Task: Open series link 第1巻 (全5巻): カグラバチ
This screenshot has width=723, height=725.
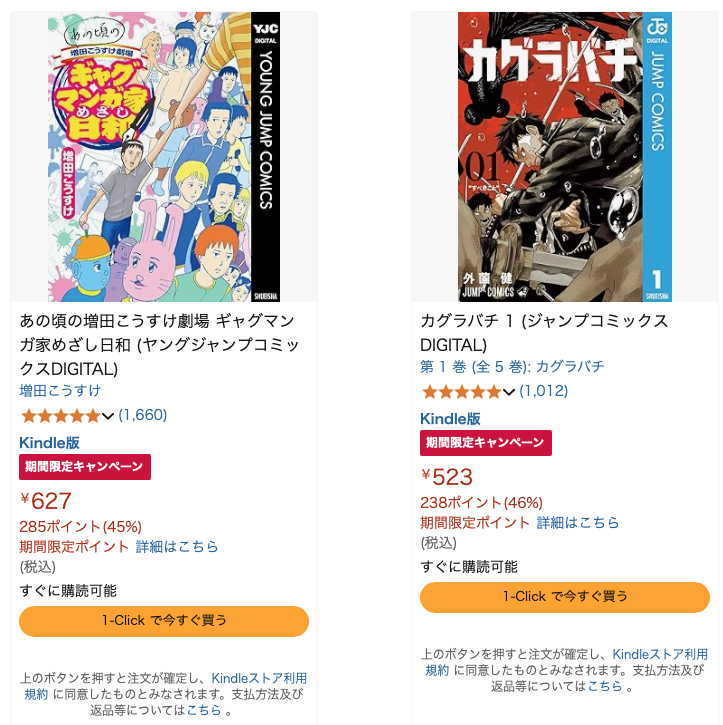Action: [x=512, y=367]
